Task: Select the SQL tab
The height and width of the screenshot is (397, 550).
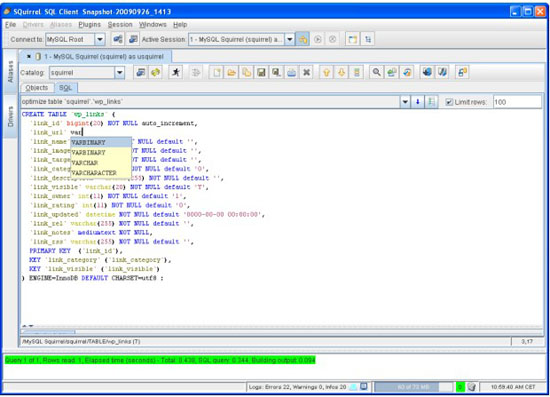Action: tap(66, 88)
